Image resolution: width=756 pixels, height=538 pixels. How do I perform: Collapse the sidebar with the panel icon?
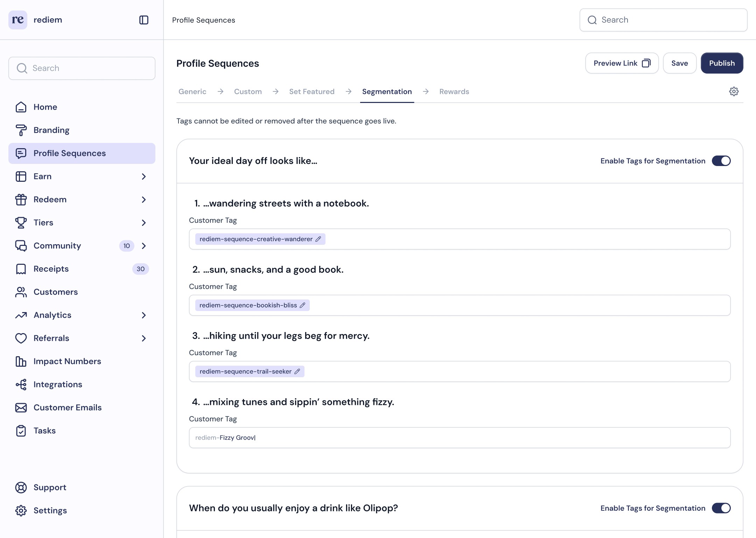(143, 20)
